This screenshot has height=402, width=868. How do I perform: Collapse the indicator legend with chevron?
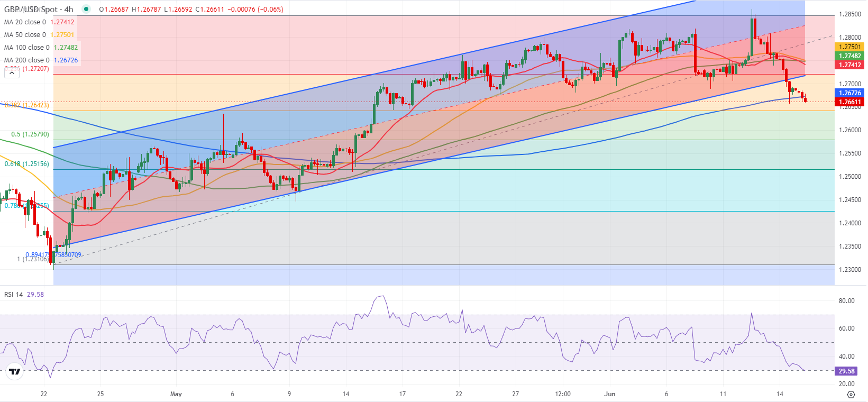(12, 73)
